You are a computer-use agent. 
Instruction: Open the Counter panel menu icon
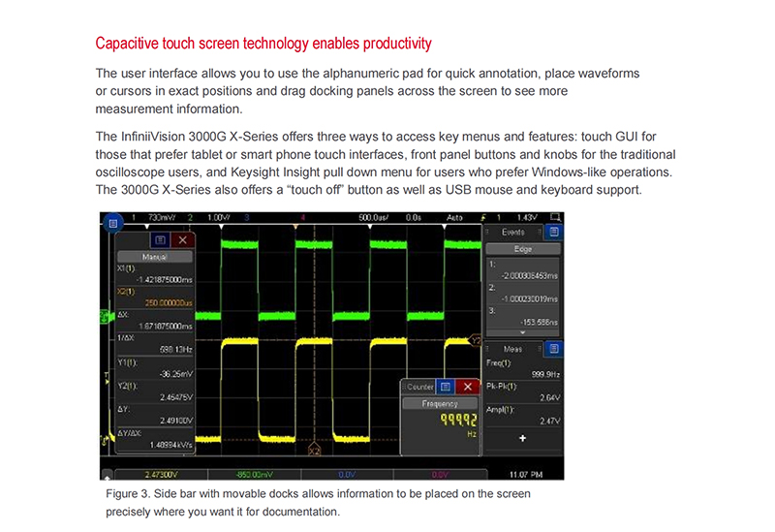[446, 387]
